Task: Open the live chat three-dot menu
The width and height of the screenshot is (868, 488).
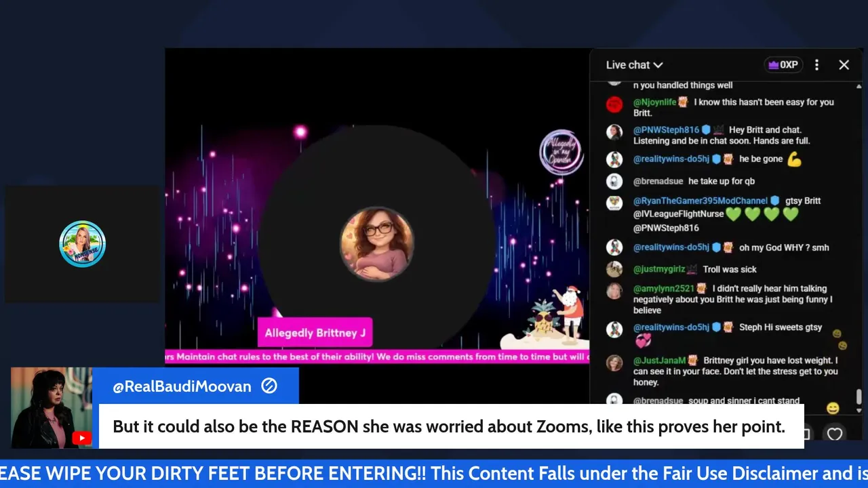Action: coord(816,65)
